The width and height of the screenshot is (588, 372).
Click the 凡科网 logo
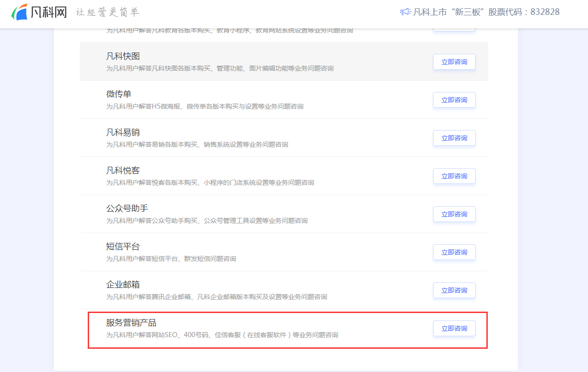(39, 12)
